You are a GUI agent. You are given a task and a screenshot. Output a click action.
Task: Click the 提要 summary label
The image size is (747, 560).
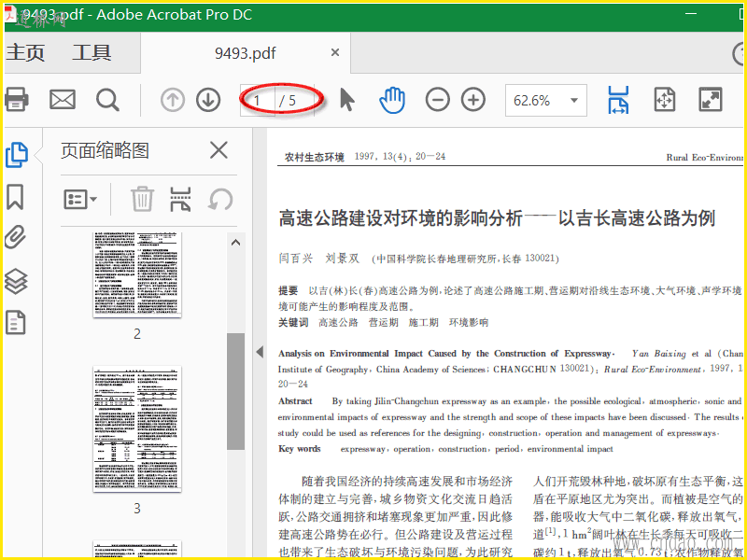[x=289, y=290]
